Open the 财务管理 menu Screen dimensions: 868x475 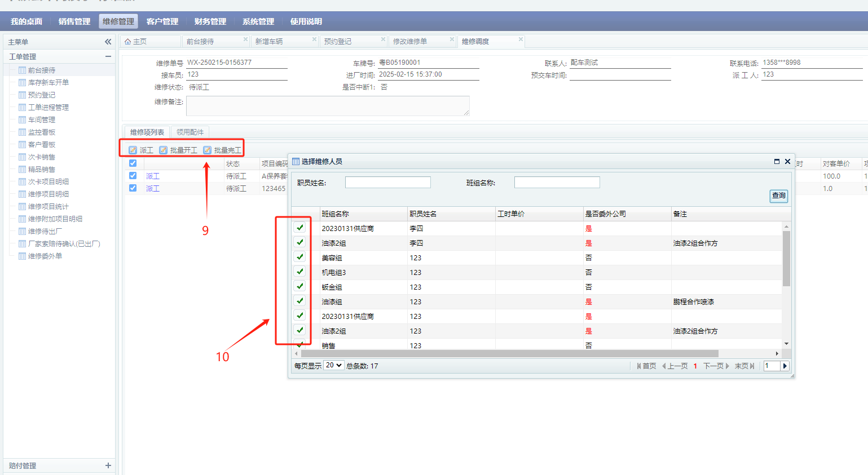point(210,21)
